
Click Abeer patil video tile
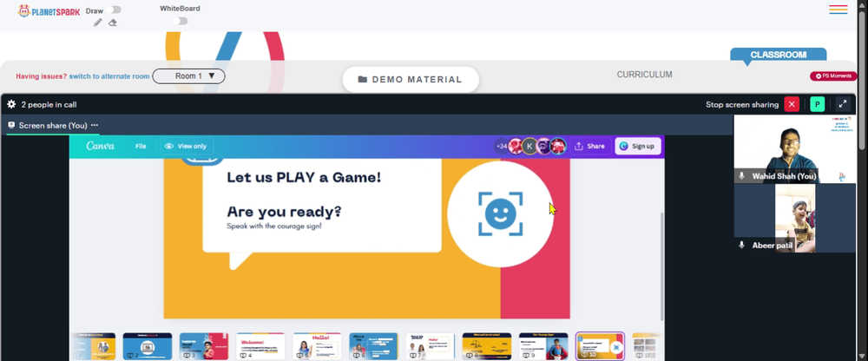point(794,218)
